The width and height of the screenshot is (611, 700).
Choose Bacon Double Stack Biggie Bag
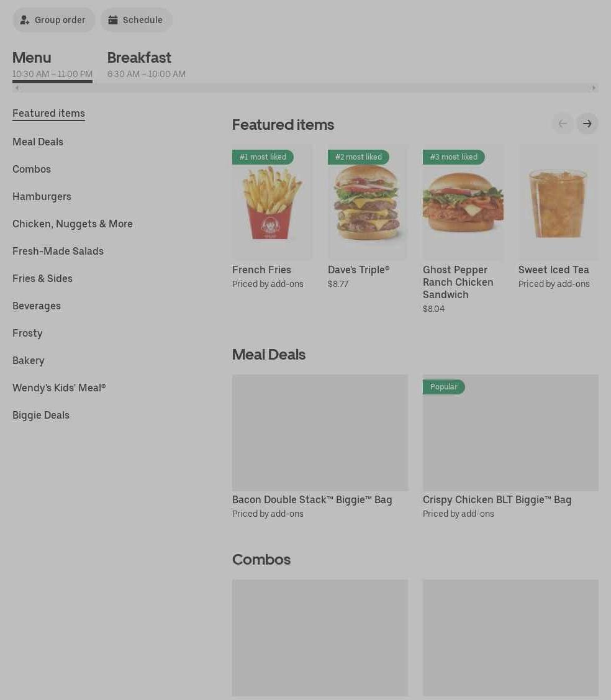pyautogui.click(x=312, y=500)
